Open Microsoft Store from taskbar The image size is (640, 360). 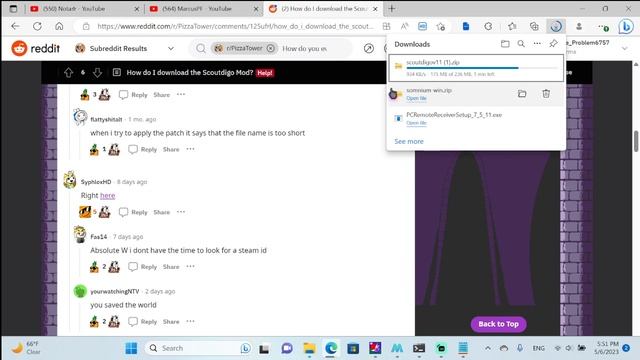click(353, 348)
